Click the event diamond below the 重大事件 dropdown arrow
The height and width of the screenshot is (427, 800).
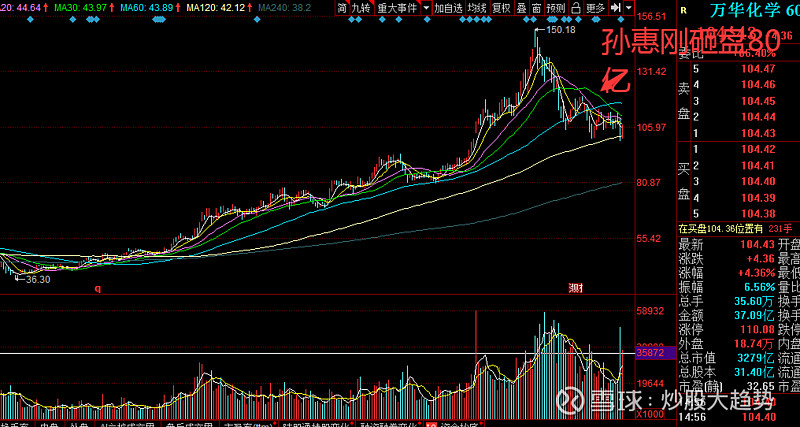[427, 19]
